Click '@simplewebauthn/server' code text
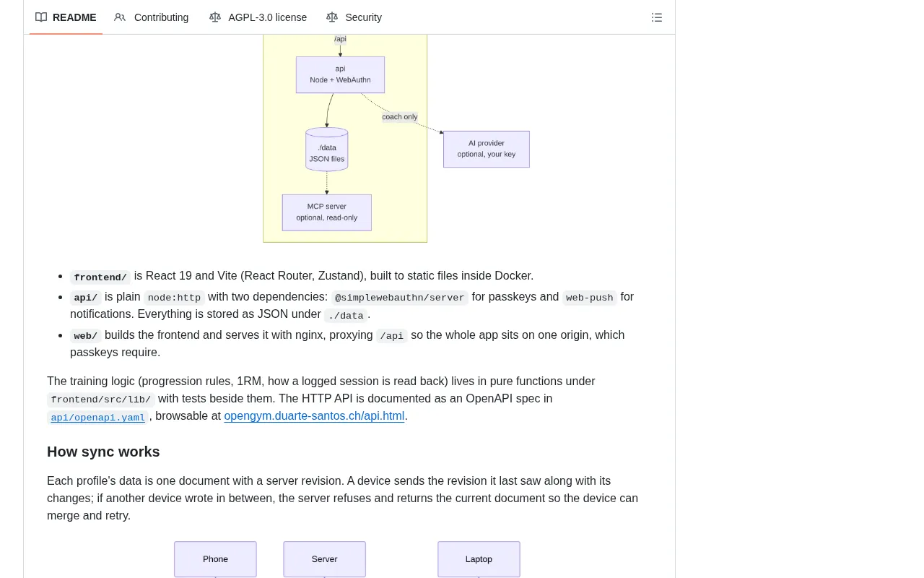Screen dimensions: 924x578 pos(400,298)
